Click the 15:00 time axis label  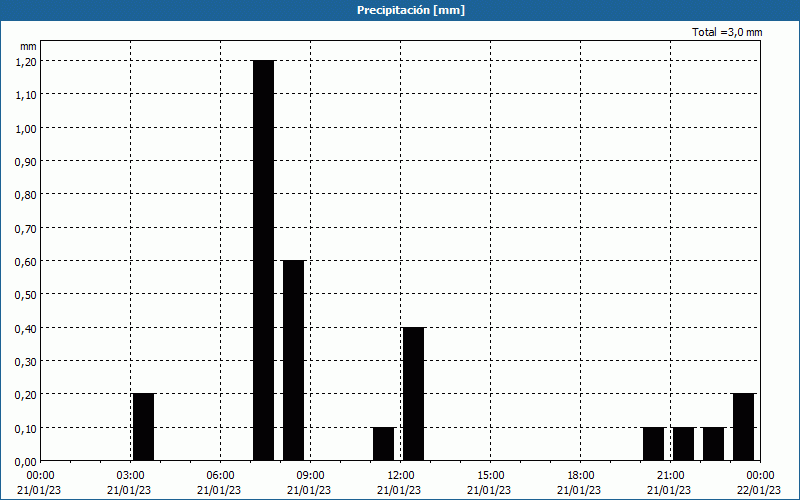(x=491, y=476)
